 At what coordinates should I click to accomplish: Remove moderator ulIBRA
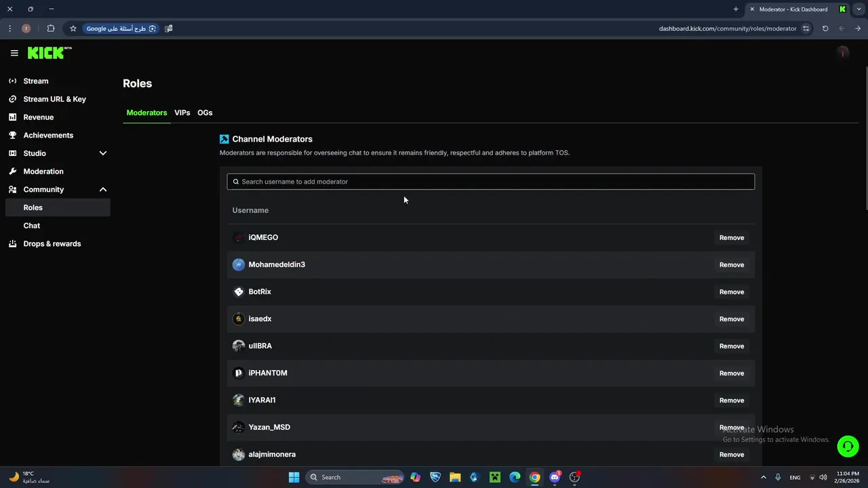[x=732, y=346]
